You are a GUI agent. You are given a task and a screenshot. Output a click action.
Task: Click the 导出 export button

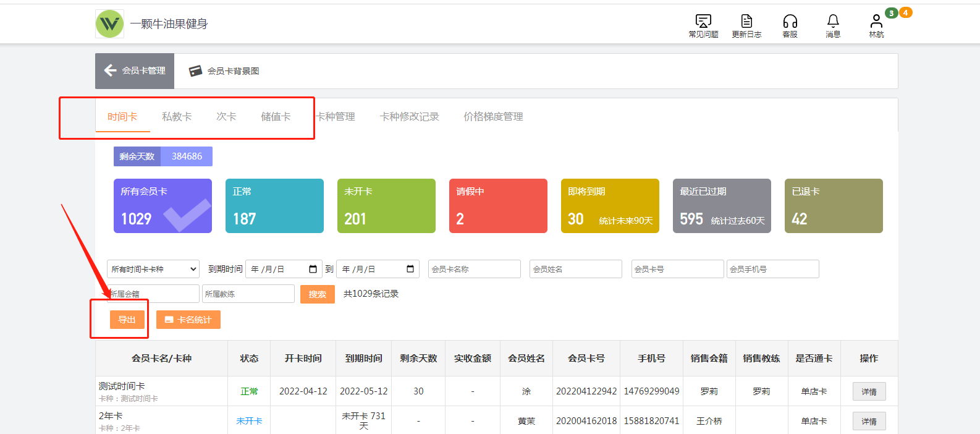coord(127,320)
